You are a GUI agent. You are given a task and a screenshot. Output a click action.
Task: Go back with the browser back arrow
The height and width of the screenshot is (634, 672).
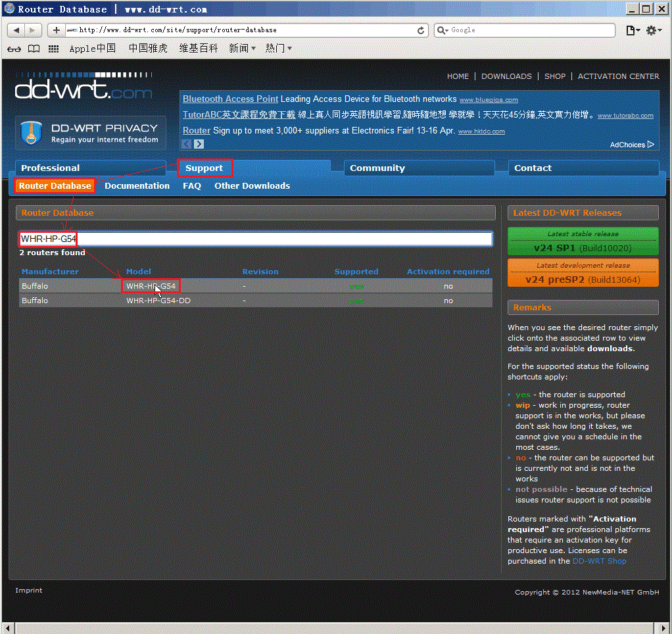tap(16, 30)
